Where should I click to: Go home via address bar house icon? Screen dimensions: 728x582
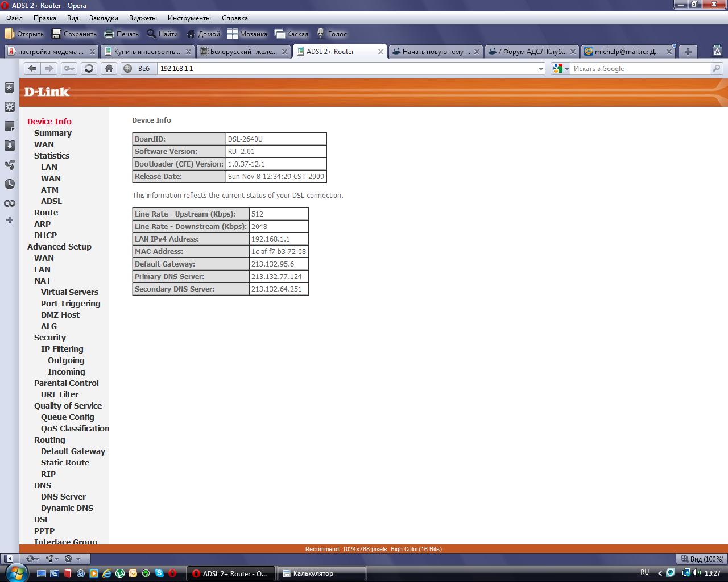pos(109,69)
